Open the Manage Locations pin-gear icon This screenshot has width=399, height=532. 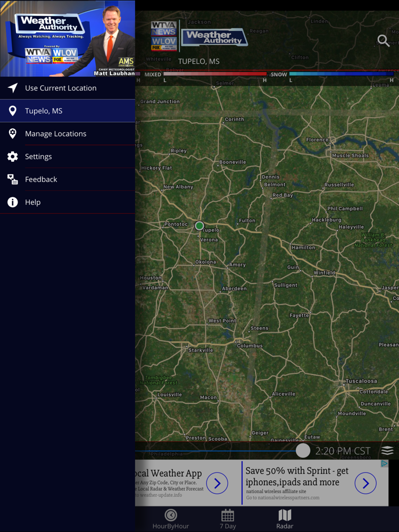pyautogui.click(x=13, y=134)
